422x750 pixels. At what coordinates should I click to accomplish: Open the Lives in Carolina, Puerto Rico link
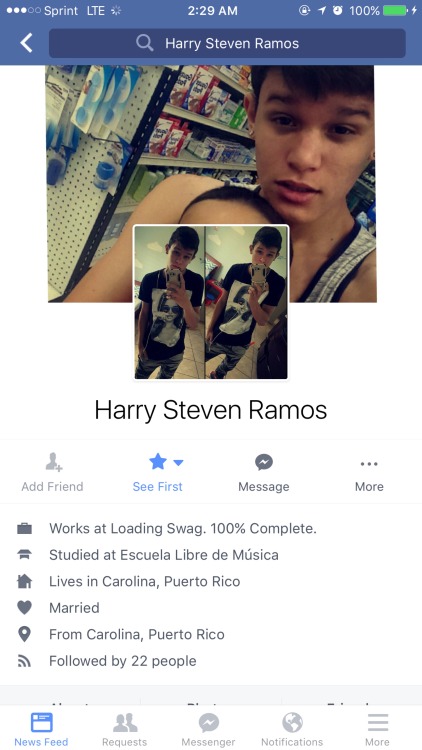pos(144,582)
